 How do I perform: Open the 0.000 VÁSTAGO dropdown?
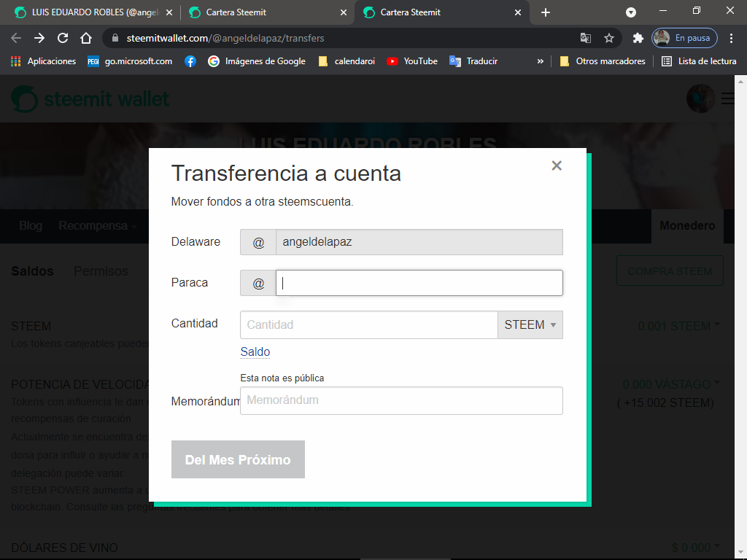coord(671,384)
